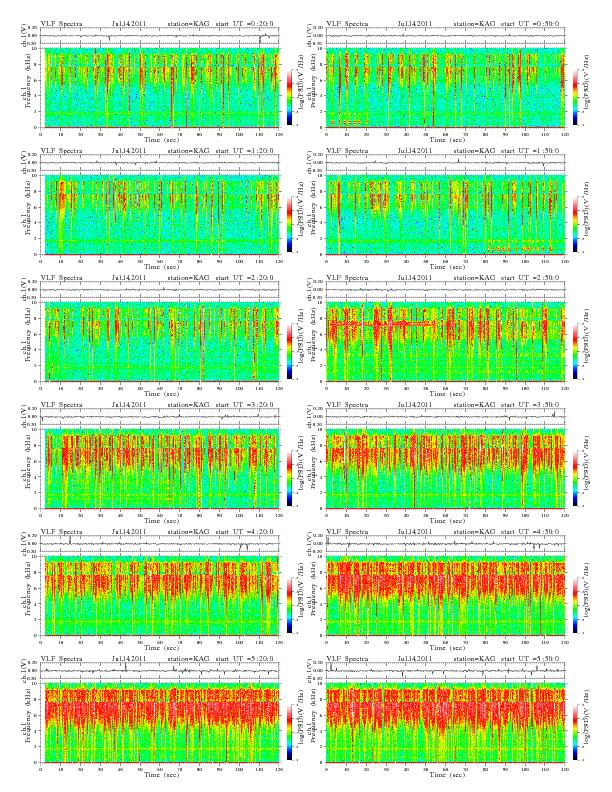Click 'station=KAG' in the 2:20:0 panel title
The width and height of the screenshot is (612, 792).
pyautogui.click(x=188, y=278)
